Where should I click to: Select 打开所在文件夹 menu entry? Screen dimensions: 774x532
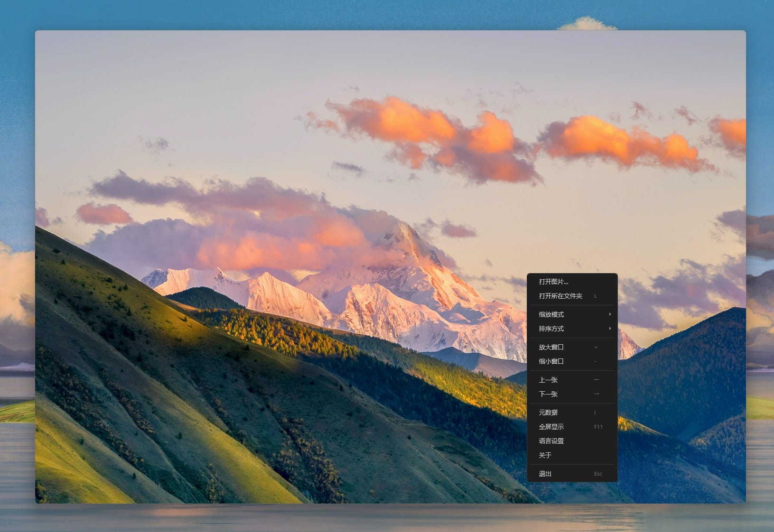click(x=560, y=296)
